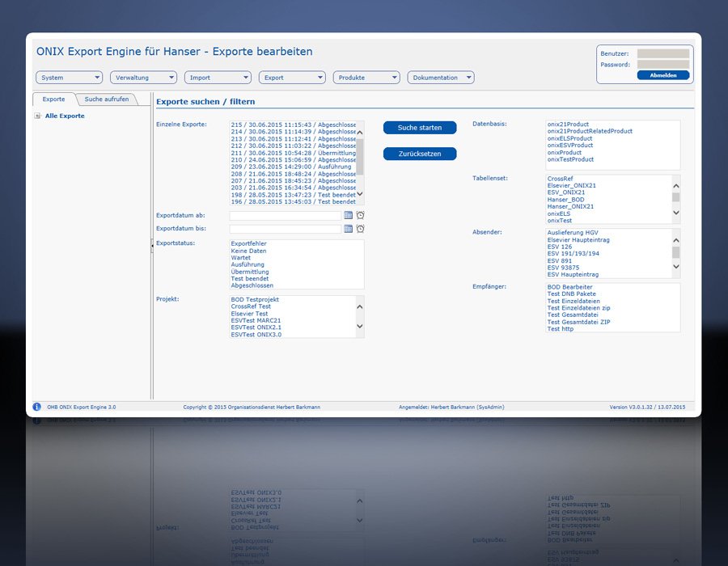Click up arrow of Projekt list
The height and width of the screenshot is (566, 728).
(360, 307)
